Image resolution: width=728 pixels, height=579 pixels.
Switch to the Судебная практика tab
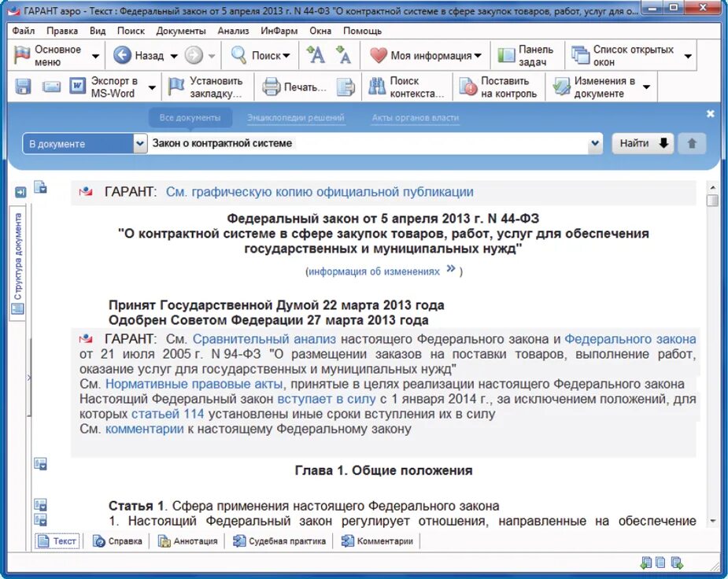279,541
